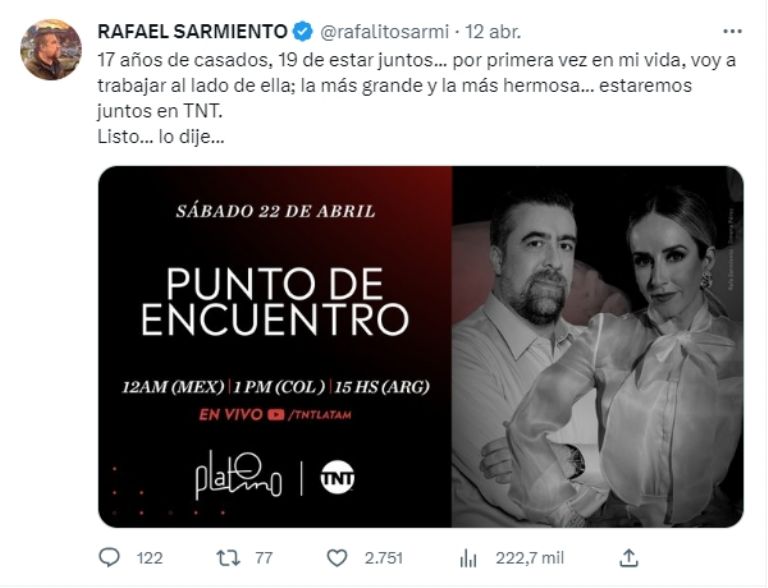Click the Platino logo in the image
768x588 pixels.
[238, 475]
